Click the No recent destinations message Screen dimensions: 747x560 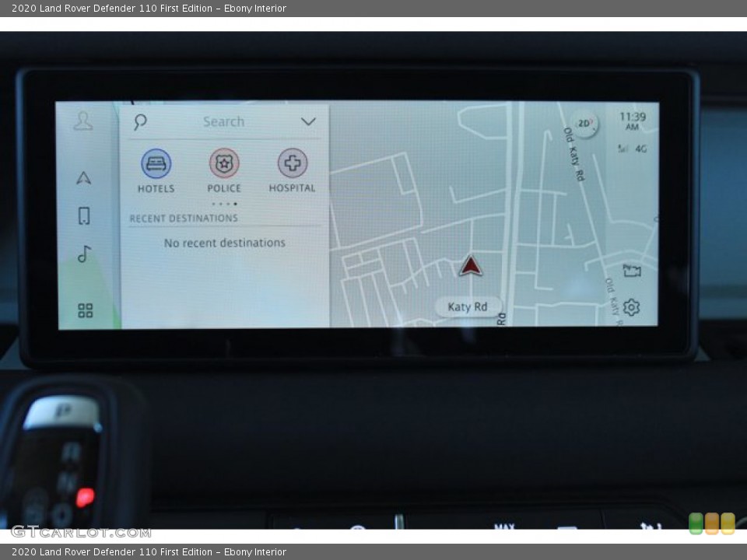point(224,243)
